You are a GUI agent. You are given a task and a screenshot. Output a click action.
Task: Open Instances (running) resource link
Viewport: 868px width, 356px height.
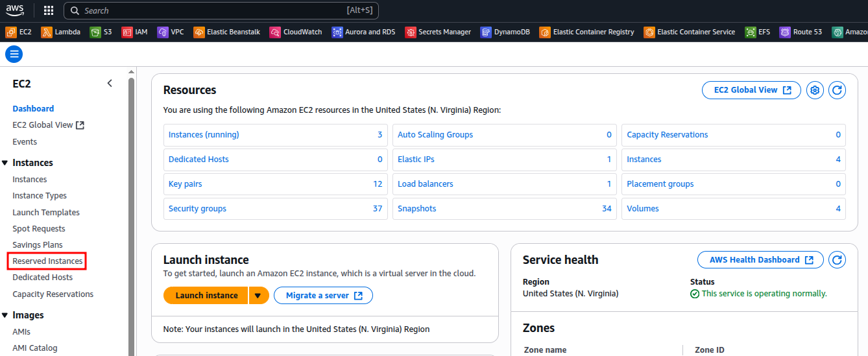click(x=204, y=135)
